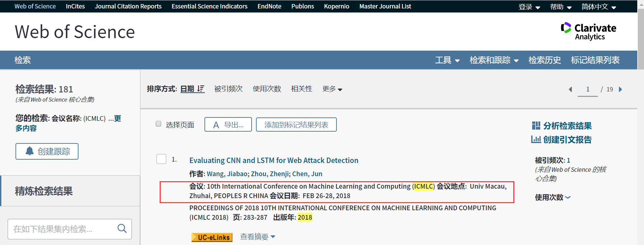Click the UC-eLinks button
The height and width of the screenshot is (245, 644).
[212, 237]
